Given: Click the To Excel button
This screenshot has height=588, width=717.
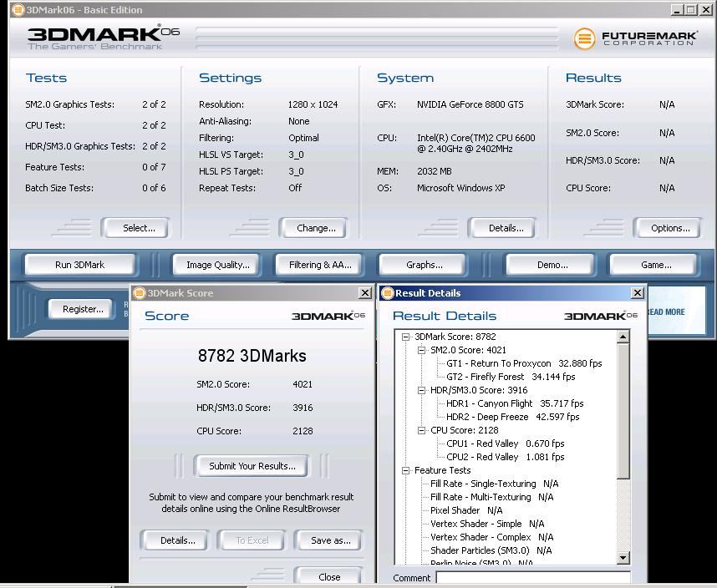Looking at the screenshot, I should click(x=252, y=540).
